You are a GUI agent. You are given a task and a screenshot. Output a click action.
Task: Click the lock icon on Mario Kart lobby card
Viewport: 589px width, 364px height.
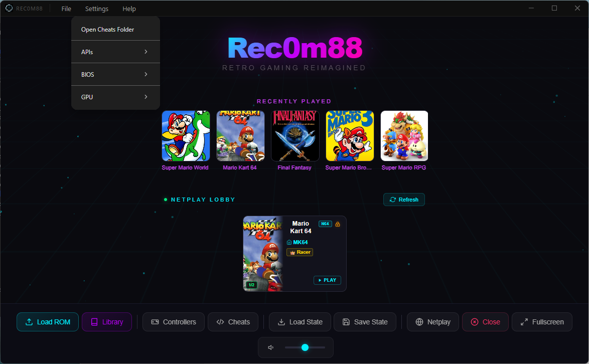click(338, 224)
